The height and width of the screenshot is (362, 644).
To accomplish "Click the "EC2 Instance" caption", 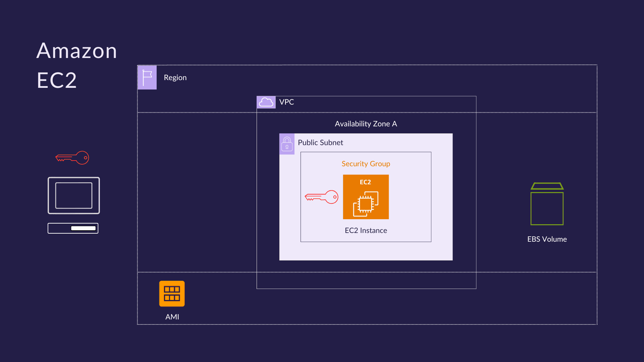I will (366, 231).
